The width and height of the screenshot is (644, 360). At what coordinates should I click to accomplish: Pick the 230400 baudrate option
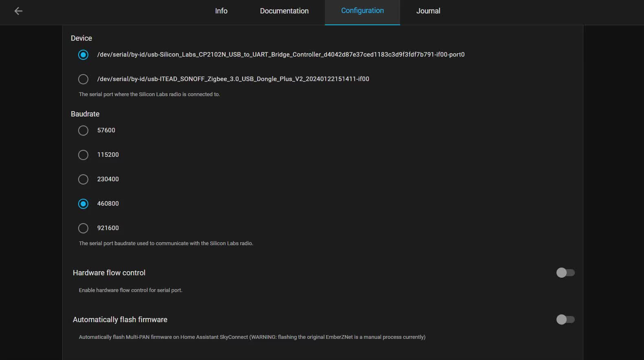tap(83, 179)
